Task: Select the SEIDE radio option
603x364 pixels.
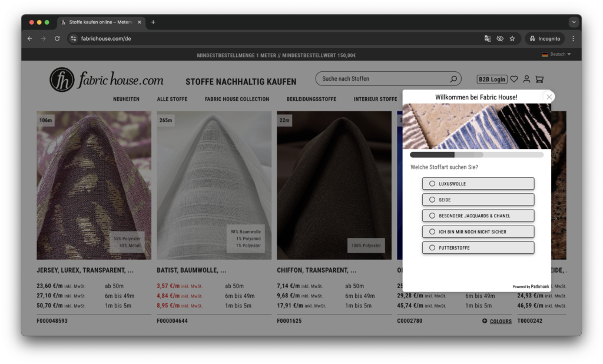Action: (x=478, y=199)
